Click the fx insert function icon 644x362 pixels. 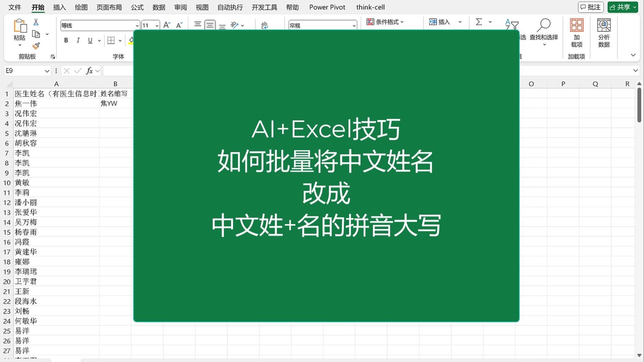90,71
